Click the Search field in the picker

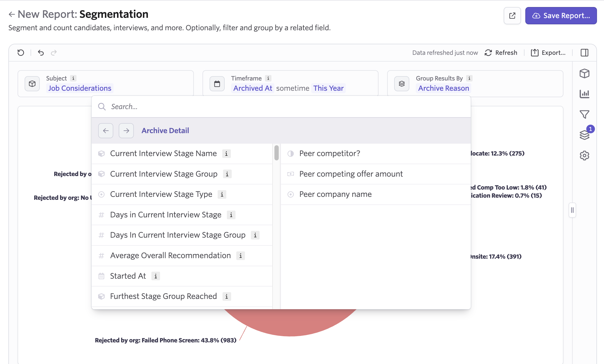[281, 107]
